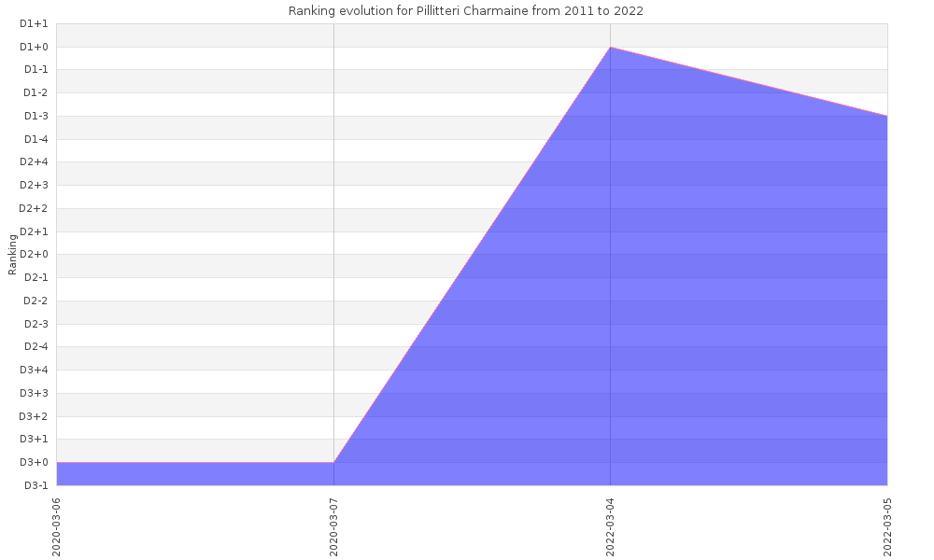934x560 pixels.
Task: Select the 2022-03-04 x-axis date label
Action: coord(611,525)
